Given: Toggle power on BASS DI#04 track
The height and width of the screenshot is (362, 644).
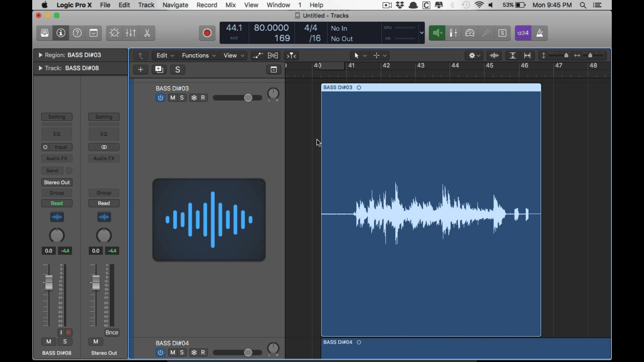Looking at the screenshot, I should pyautogui.click(x=160, y=352).
